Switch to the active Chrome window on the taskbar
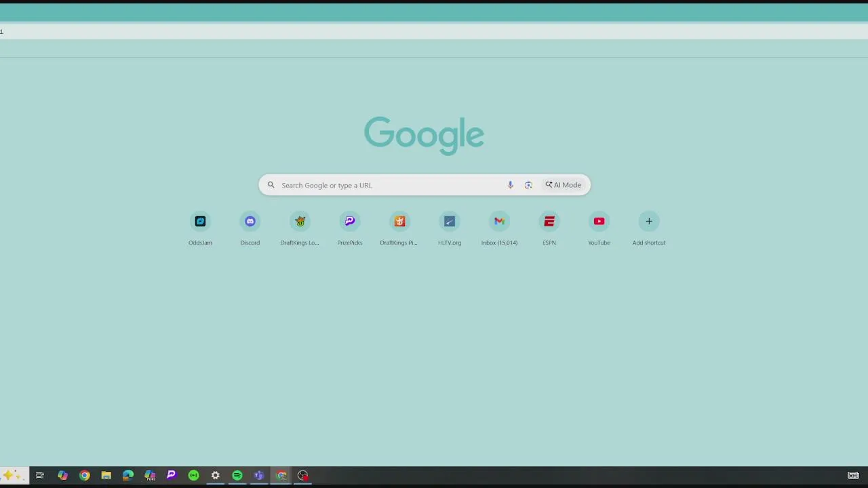Screen dimensions: 868x488 click(281, 476)
